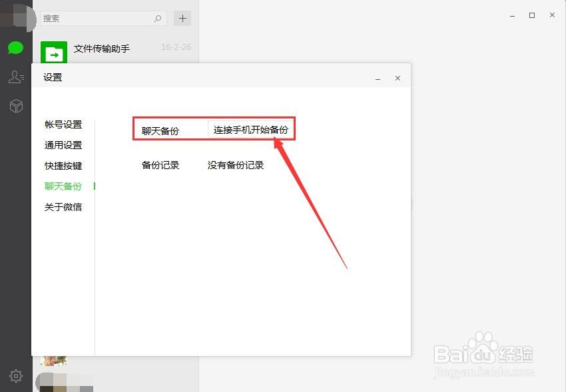The image size is (566, 392).
Task: Click the 文件传输助手 green folder avatar
Action: pyautogui.click(x=54, y=53)
